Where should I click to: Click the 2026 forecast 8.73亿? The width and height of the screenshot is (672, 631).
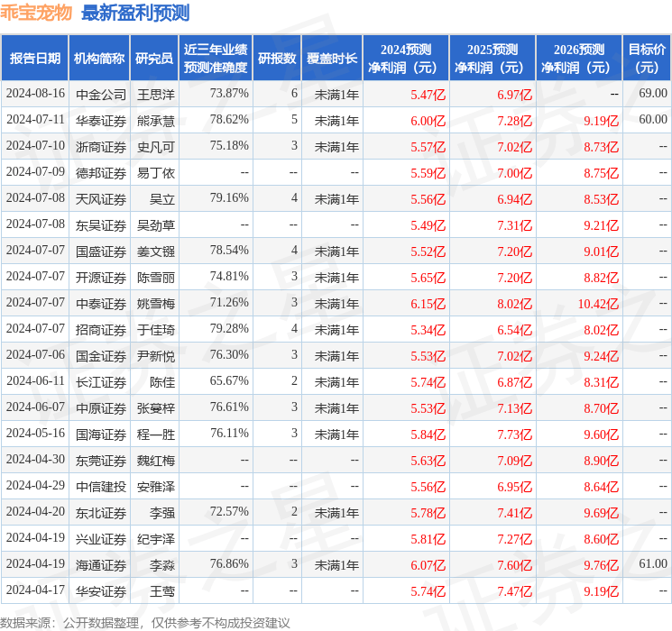point(602,147)
